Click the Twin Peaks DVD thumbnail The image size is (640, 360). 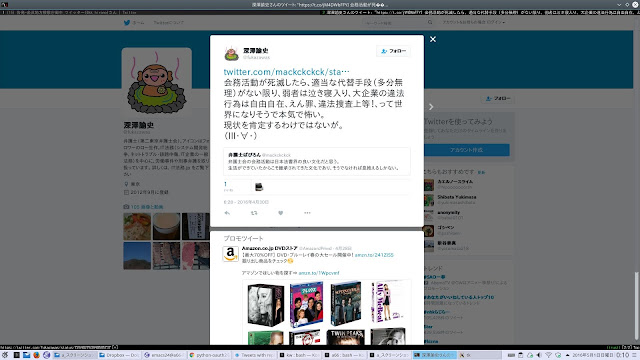pyautogui.click(x=345, y=337)
